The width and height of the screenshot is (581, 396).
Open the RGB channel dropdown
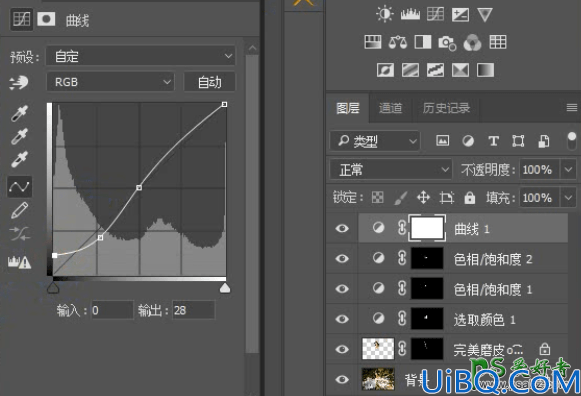pos(110,82)
